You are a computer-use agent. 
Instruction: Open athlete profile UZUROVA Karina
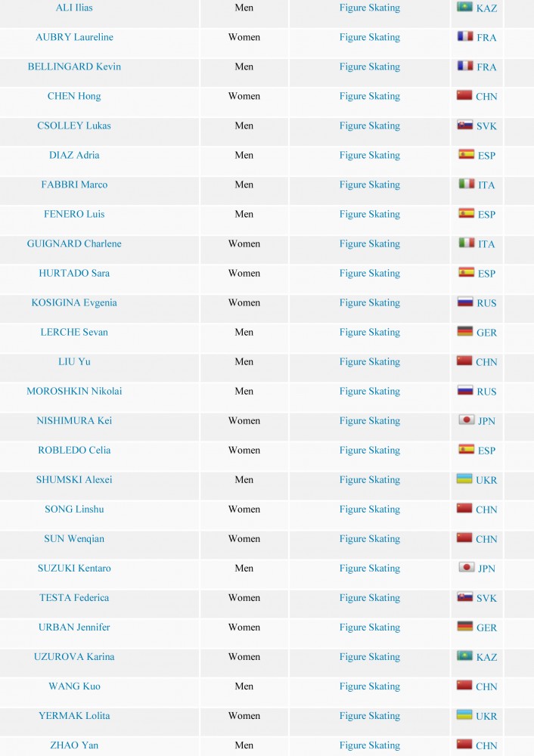(74, 657)
